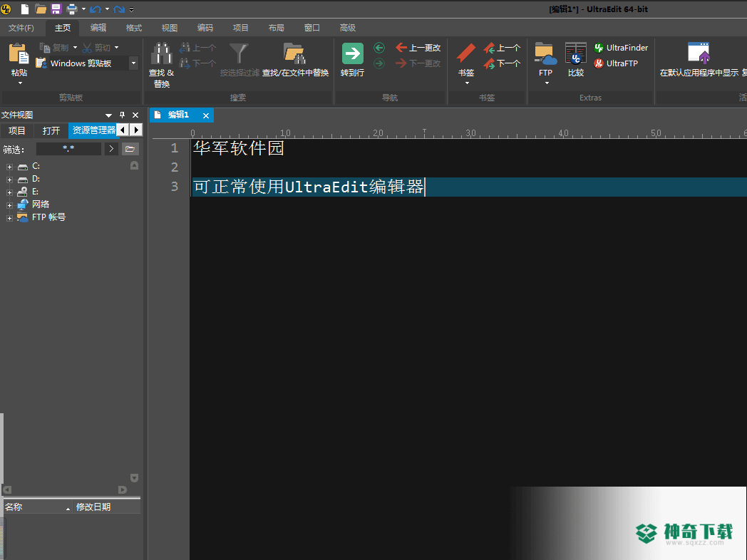Screen dimensions: 747x560
Task: Sort by 修改日期 column header
Action: click(106, 507)
